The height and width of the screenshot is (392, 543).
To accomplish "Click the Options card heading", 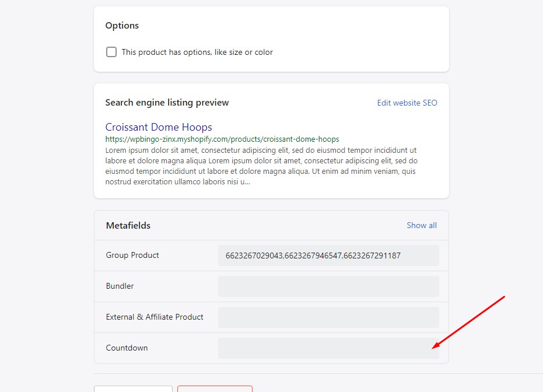I will pyautogui.click(x=122, y=26).
